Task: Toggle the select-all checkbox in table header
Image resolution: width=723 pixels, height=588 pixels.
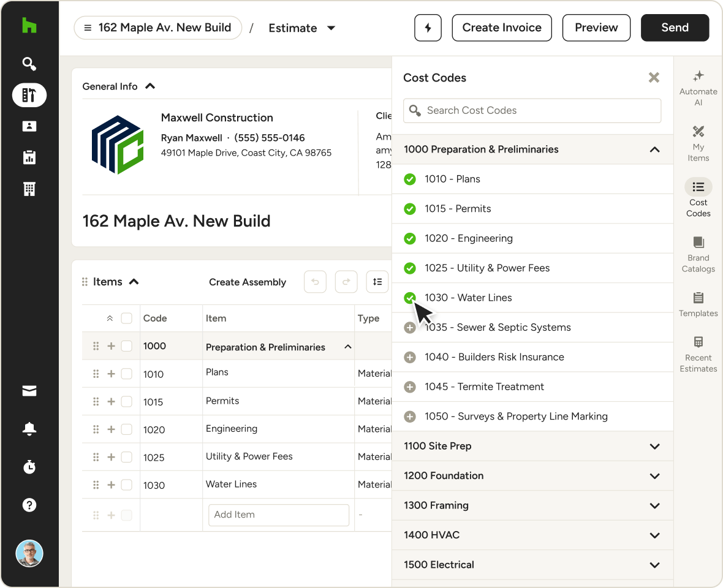Action: [x=126, y=318]
